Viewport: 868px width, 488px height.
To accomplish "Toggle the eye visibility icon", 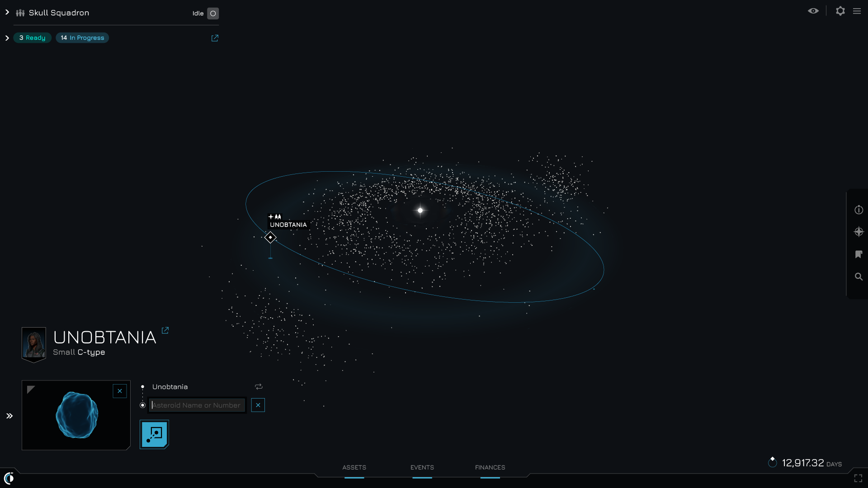I will click(813, 11).
